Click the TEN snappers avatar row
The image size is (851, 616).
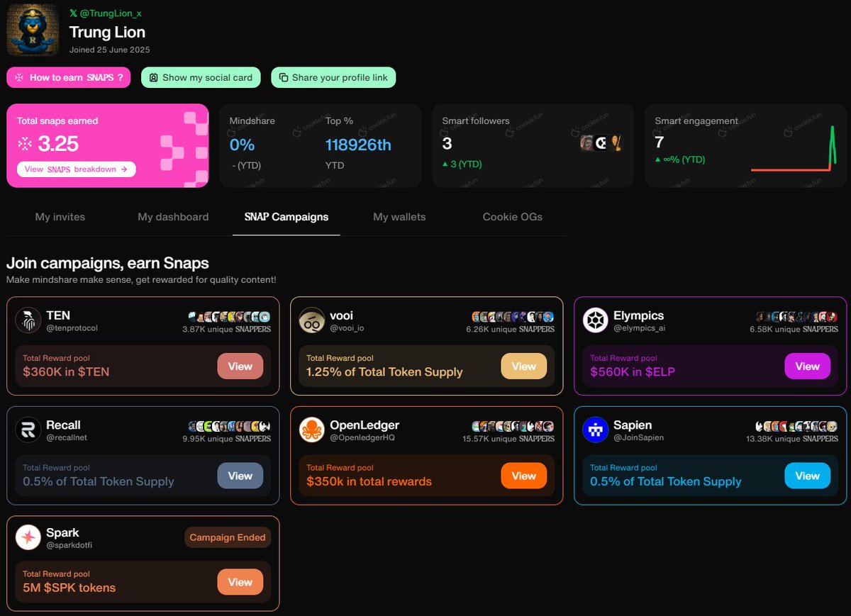click(230, 317)
